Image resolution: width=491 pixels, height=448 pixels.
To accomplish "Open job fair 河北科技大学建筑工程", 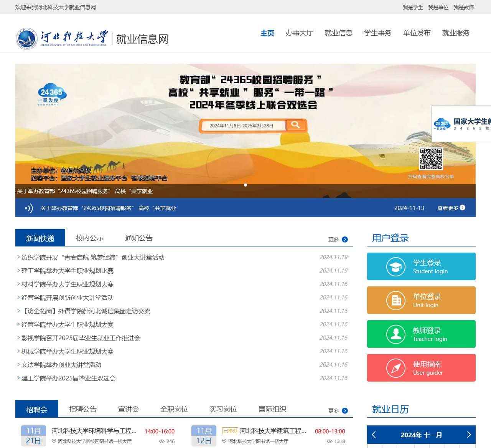I will (x=273, y=431).
